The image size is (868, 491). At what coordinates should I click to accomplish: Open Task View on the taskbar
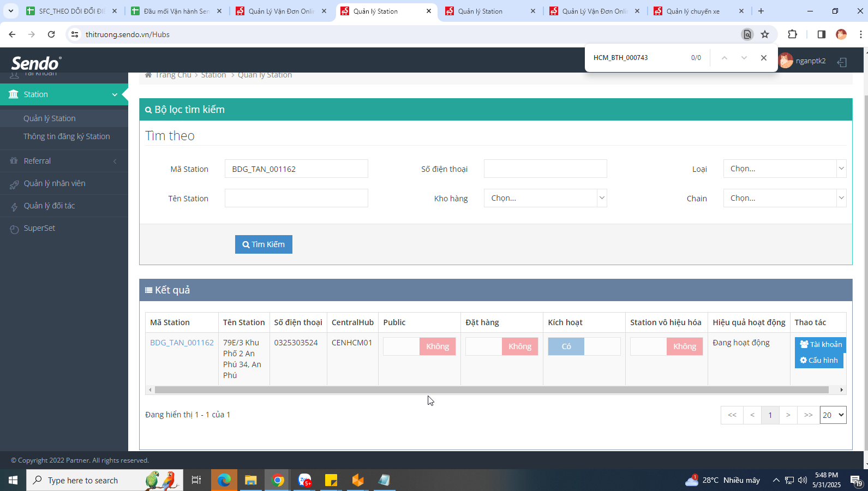coord(196,480)
